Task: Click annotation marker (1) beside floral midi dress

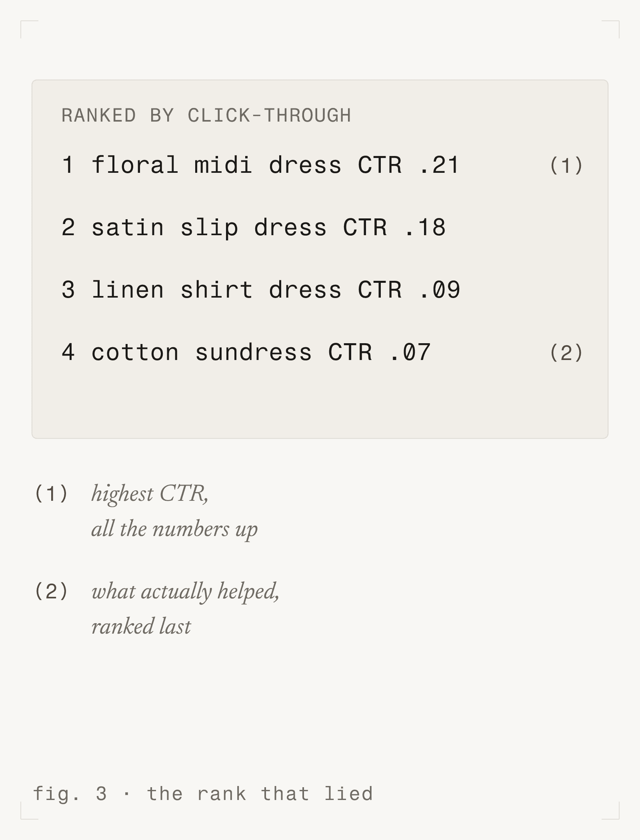Action: [x=566, y=165]
